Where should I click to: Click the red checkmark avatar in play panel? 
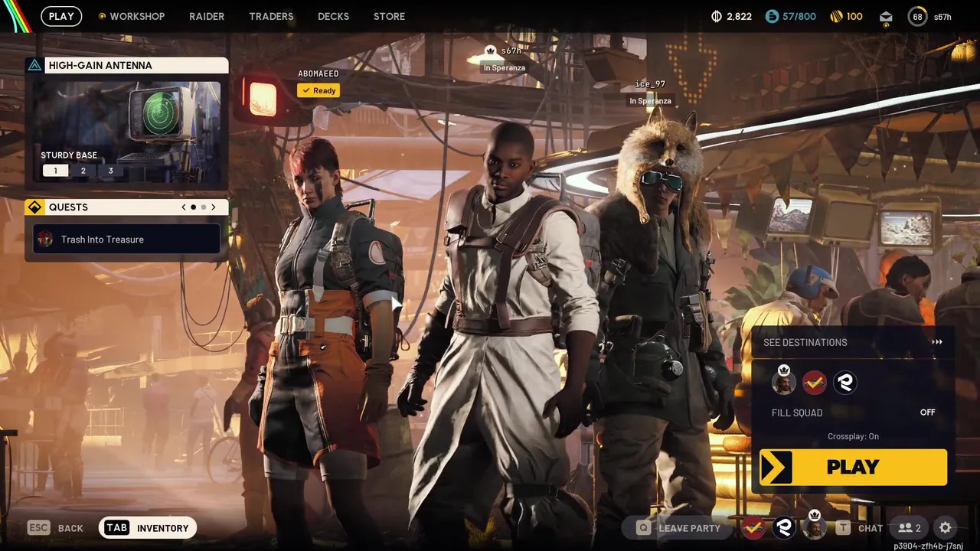point(814,383)
